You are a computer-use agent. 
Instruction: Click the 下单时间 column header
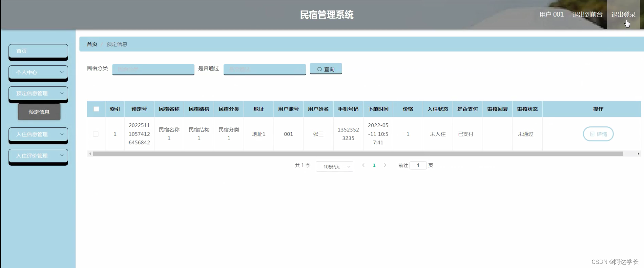pyautogui.click(x=378, y=109)
